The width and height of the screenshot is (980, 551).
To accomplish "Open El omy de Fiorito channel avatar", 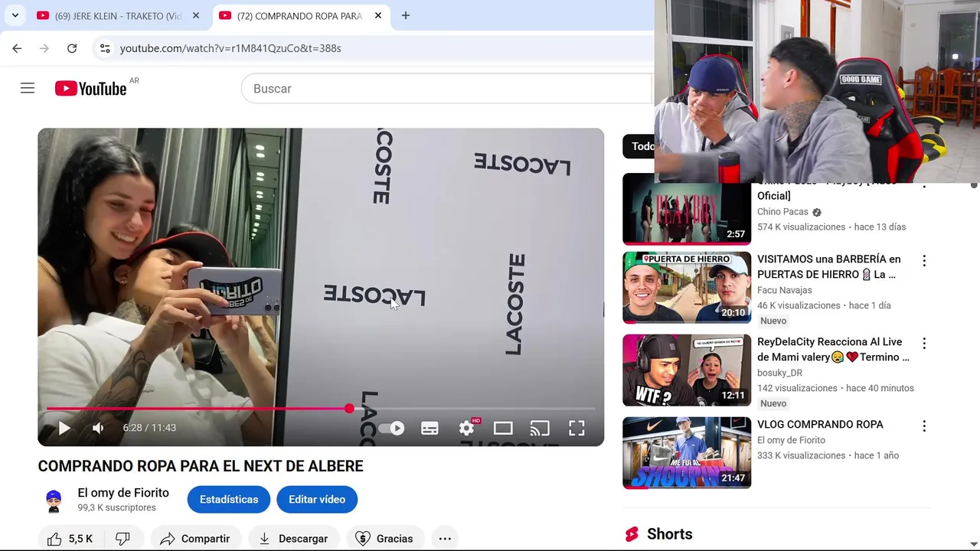I will click(x=54, y=500).
